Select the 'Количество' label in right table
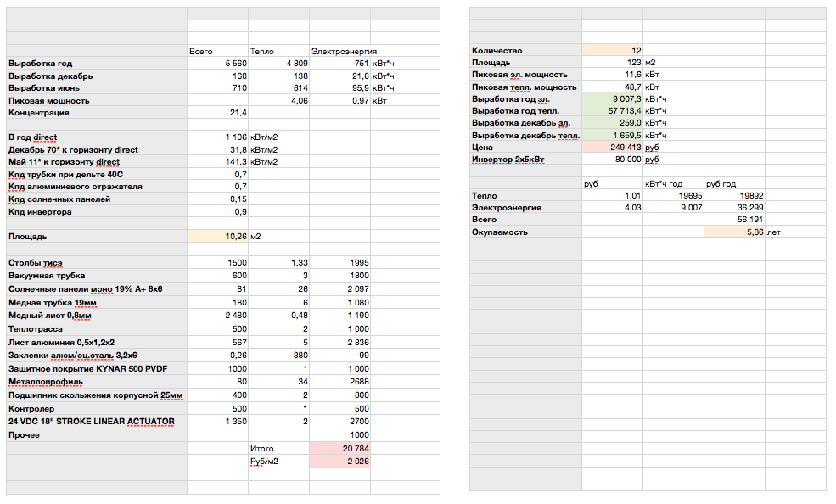The width and height of the screenshot is (836, 504). click(497, 51)
